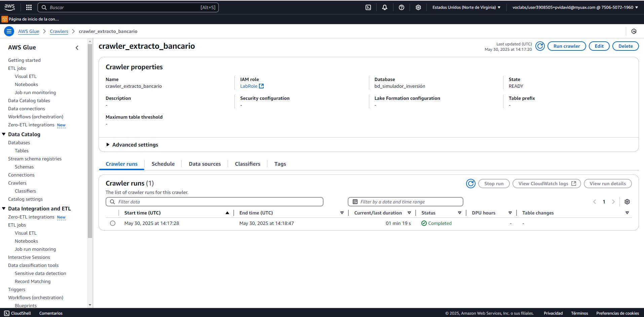Click View run details button
The height and width of the screenshot is (317, 644).
click(608, 184)
